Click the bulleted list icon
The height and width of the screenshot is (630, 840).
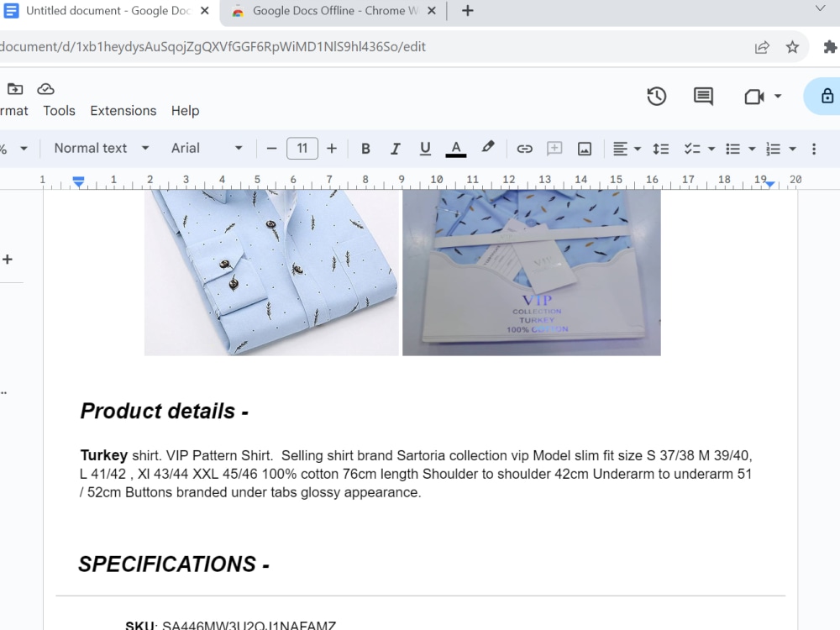point(732,149)
